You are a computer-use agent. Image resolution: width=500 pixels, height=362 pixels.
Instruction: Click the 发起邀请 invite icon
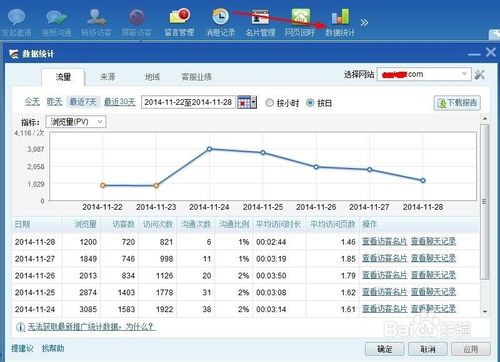(16, 22)
